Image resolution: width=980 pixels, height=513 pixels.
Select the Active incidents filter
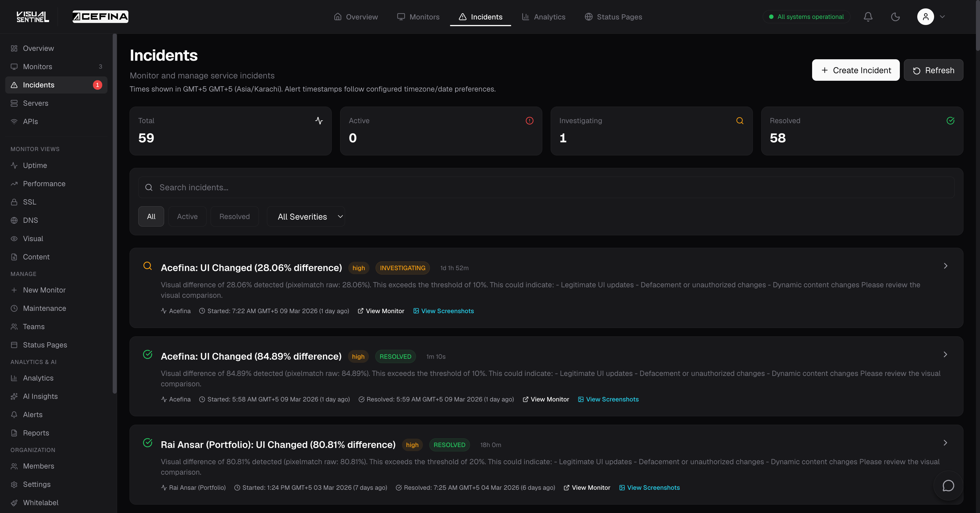(x=187, y=216)
